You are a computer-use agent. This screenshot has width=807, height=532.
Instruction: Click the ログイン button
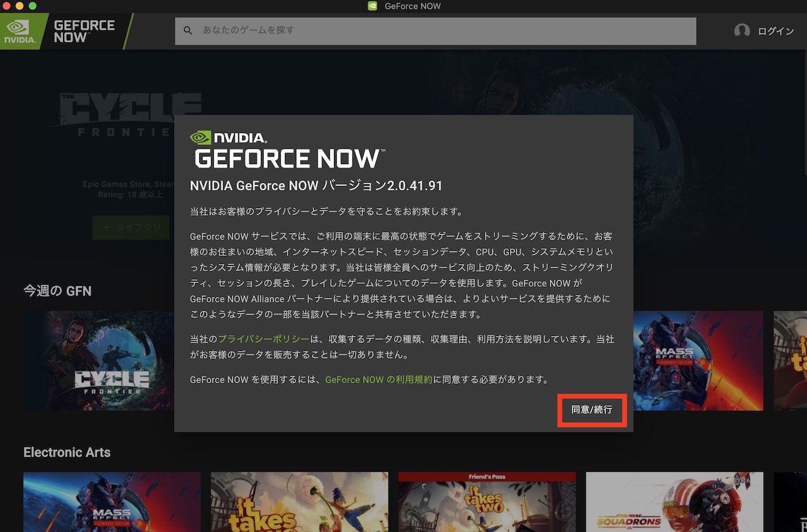(777, 30)
